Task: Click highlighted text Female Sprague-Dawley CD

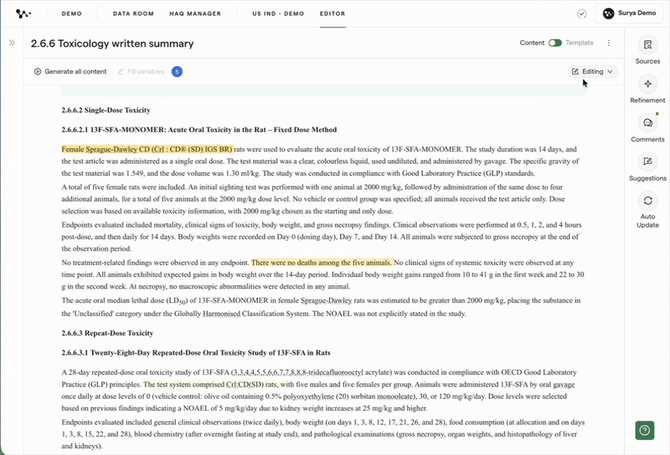Action: point(147,149)
